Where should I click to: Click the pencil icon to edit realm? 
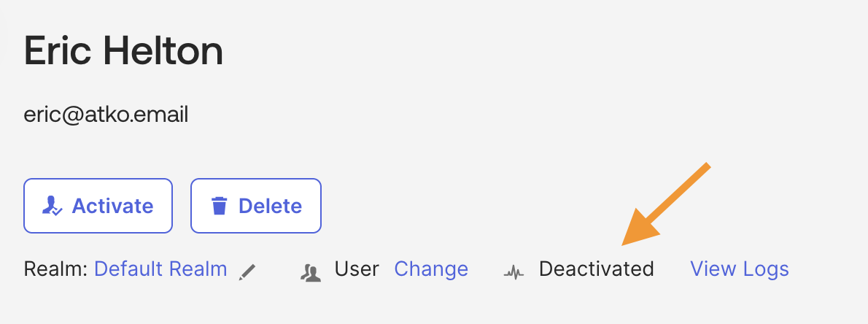tap(248, 271)
